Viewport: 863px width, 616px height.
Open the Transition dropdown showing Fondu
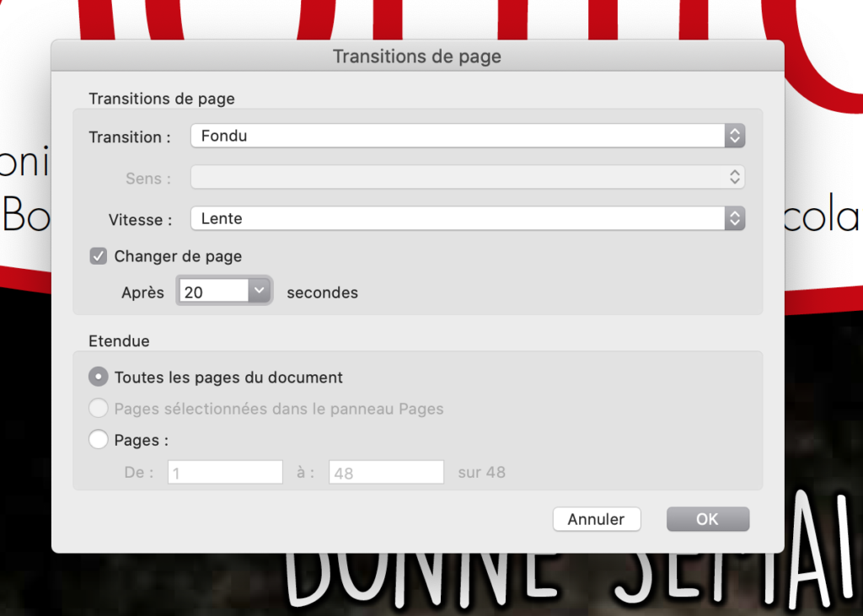tap(457, 136)
